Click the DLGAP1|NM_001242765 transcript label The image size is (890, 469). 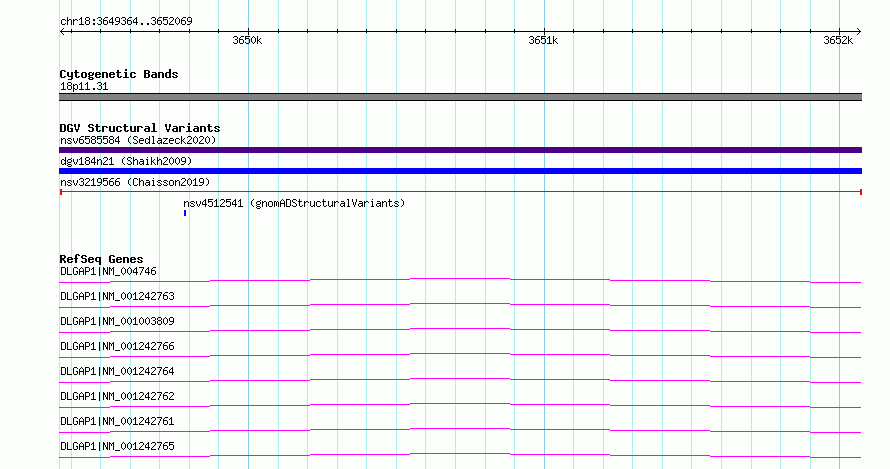117,446
